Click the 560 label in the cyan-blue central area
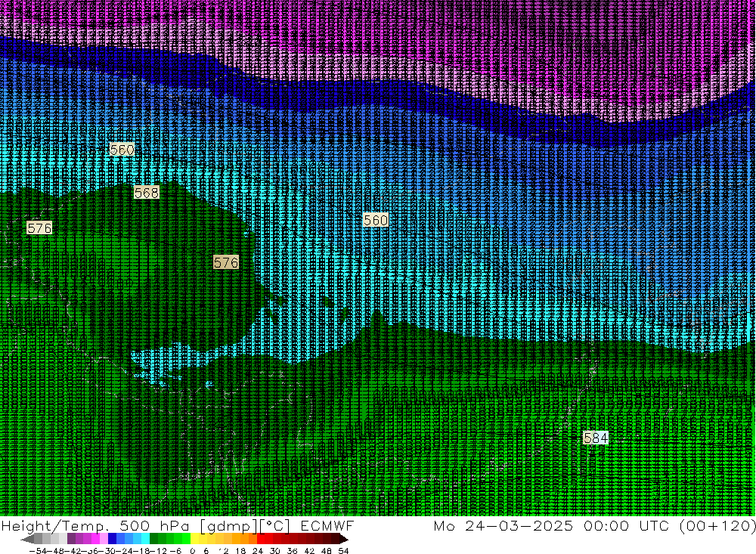 coord(376,221)
